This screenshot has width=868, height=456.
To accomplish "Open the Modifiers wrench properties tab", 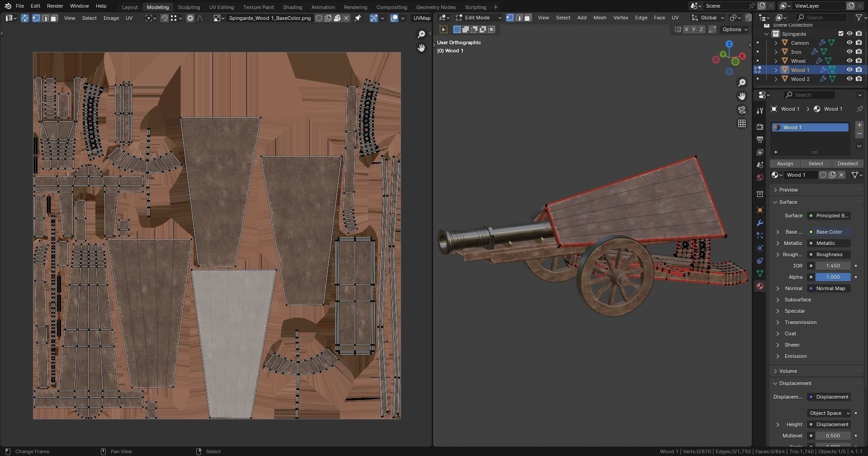I will point(760,223).
